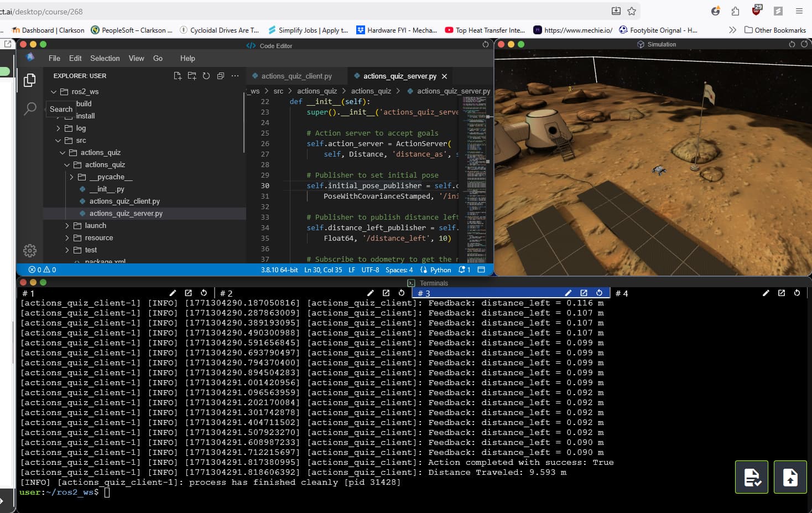812x513 pixels.
Task: Pop out terminal #2 in new window
Action: pyautogui.click(x=386, y=293)
